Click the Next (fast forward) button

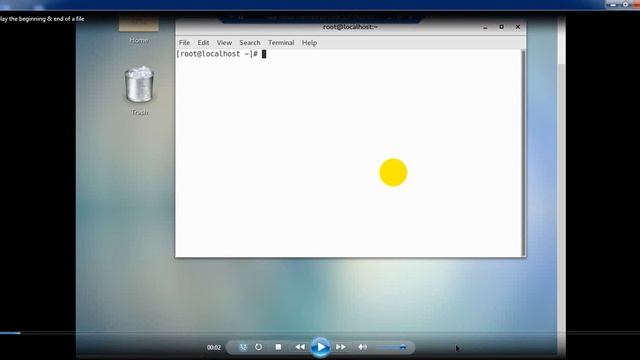341,347
